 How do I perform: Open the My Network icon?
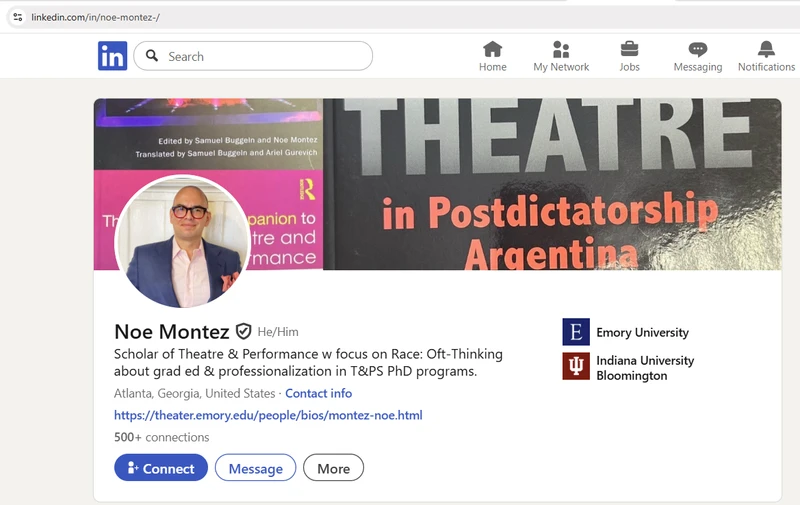[561, 49]
